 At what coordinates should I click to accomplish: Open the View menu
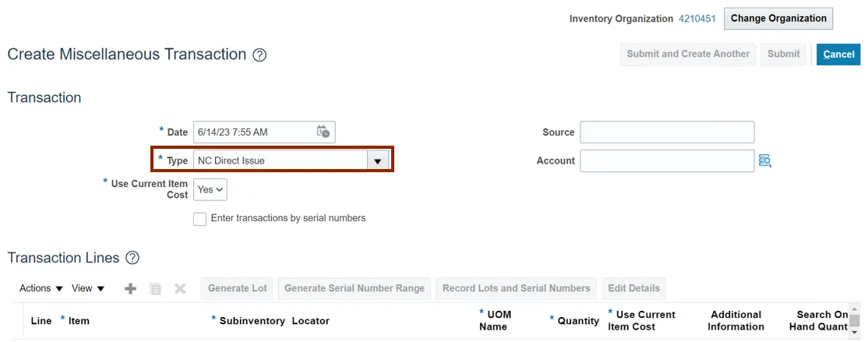tap(87, 288)
